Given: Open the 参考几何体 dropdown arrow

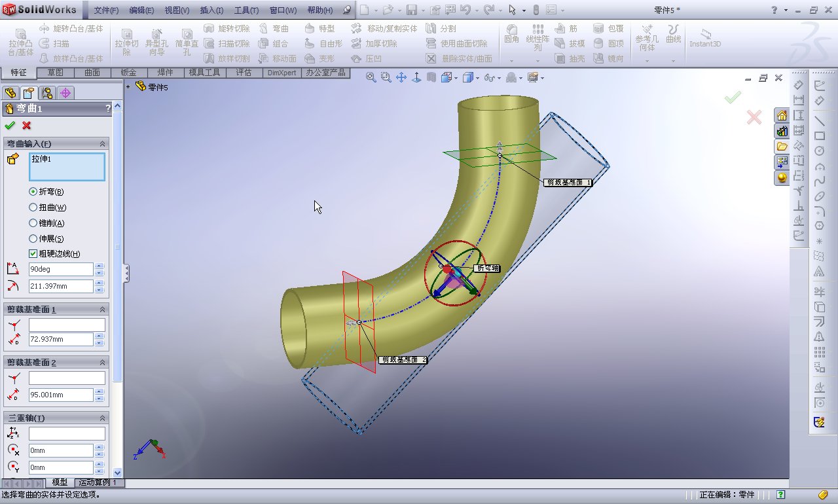Looking at the screenshot, I should [647, 61].
